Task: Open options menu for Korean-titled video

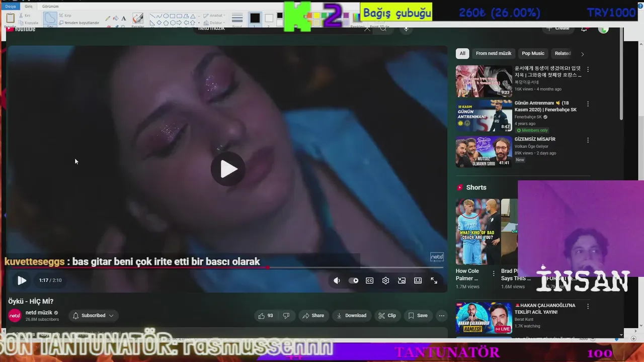Action: [588, 69]
